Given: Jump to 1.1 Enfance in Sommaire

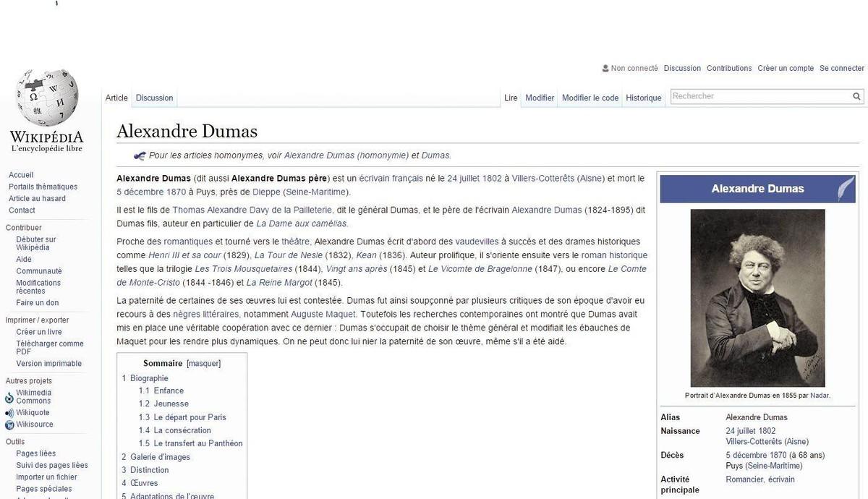Looking at the screenshot, I should click(x=161, y=391).
